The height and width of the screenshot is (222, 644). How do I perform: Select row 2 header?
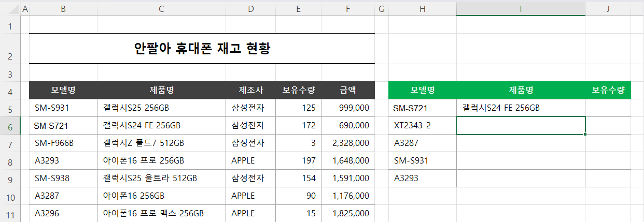pos(10,49)
